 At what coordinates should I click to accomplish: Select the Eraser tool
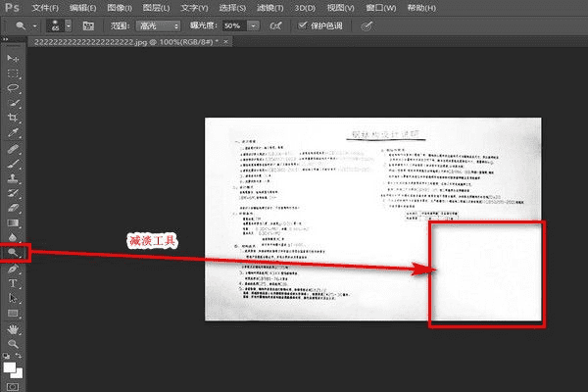13,208
